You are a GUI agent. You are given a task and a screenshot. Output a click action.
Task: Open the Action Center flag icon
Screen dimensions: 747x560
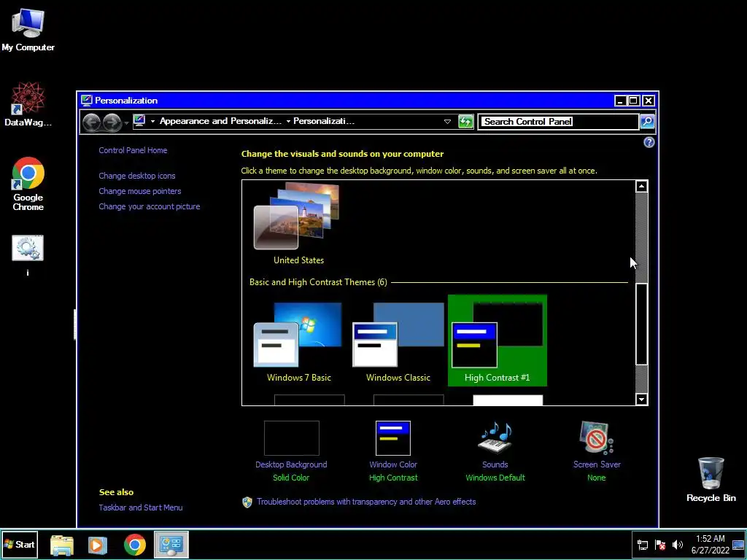tap(659, 545)
